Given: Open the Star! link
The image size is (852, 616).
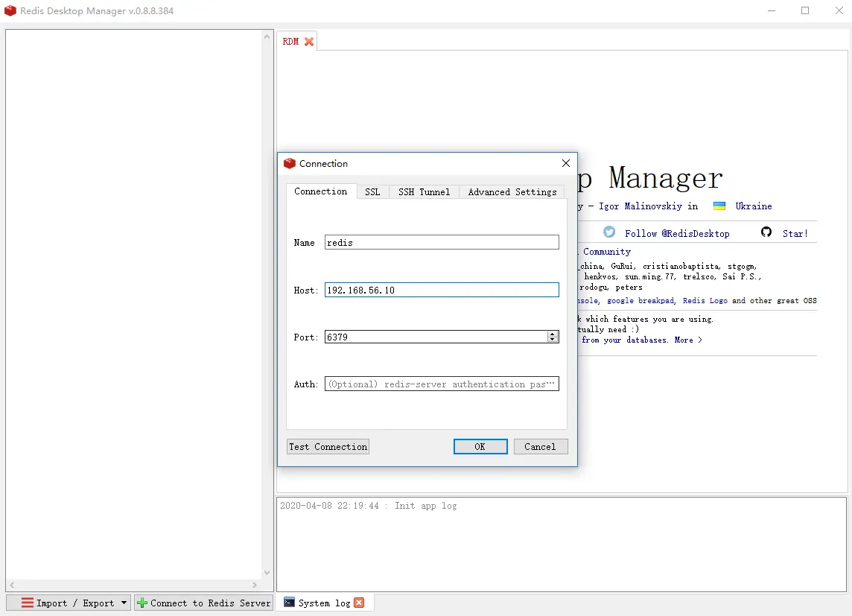Looking at the screenshot, I should pyautogui.click(x=795, y=234).
